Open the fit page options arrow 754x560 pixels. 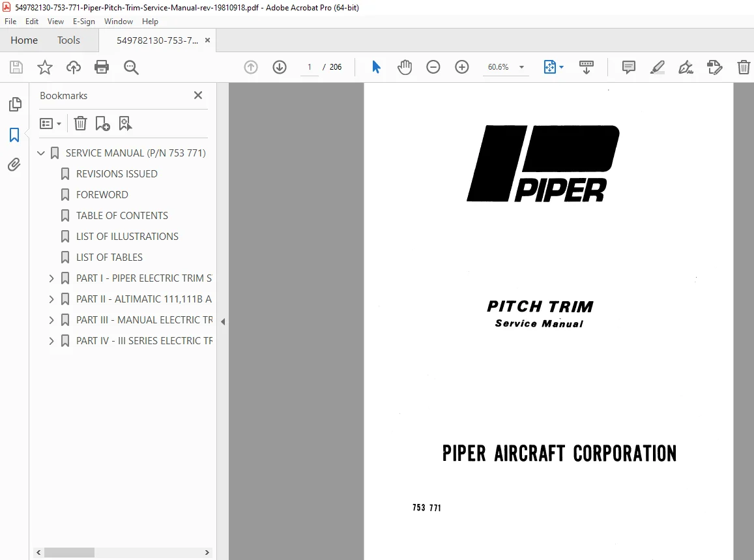click(x=562, y=67)
